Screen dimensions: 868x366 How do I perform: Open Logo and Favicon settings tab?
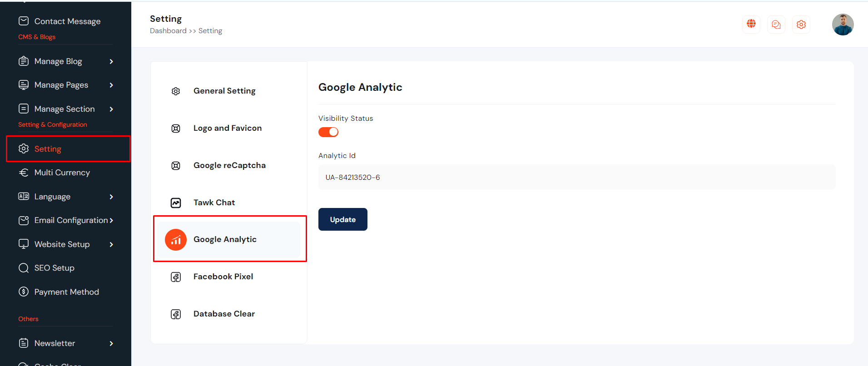227,128
